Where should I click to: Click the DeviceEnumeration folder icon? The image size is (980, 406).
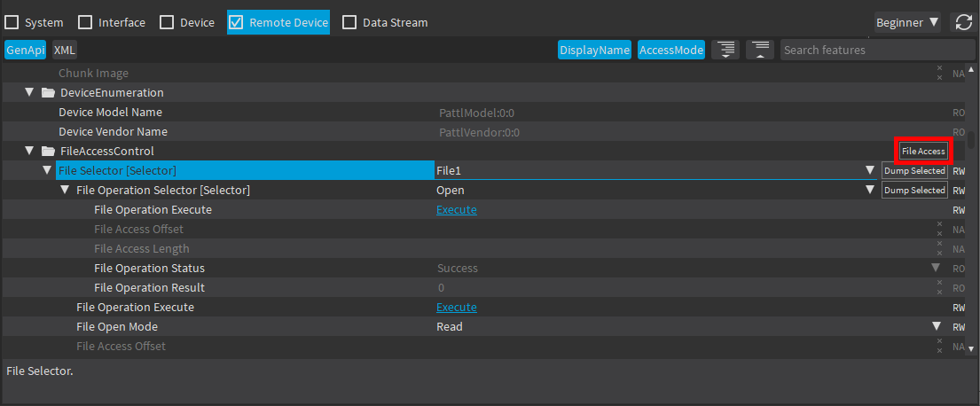pos(48,93)
